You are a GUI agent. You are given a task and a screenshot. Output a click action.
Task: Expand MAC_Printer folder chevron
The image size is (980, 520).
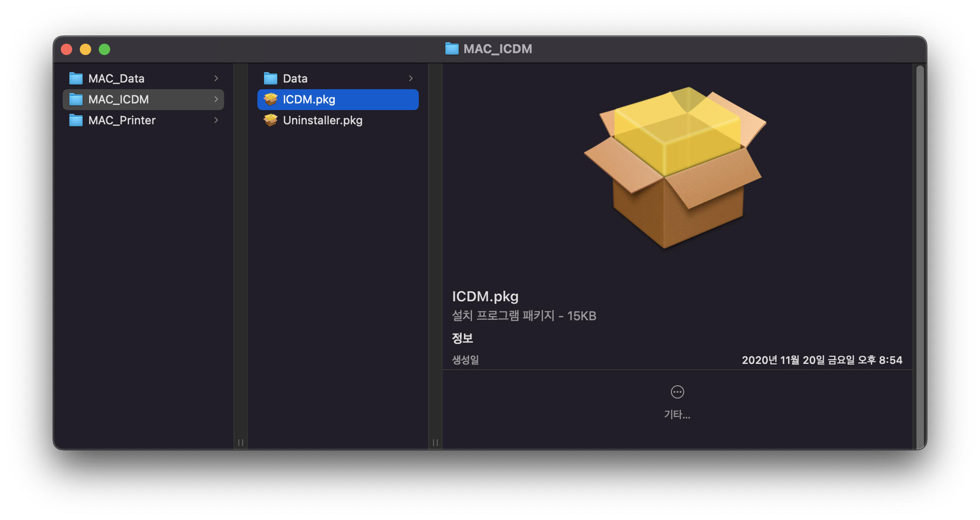(x=216, y=120)
